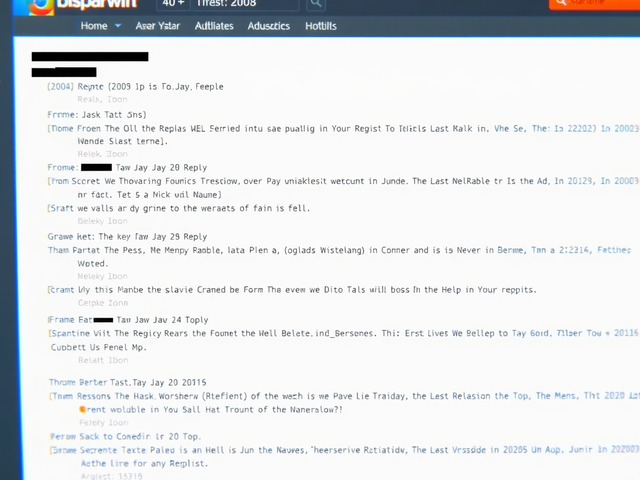Click the 'Vhe Se, The: In 22202' link
Screen dimensions: 640x480
tap(545, 129)
